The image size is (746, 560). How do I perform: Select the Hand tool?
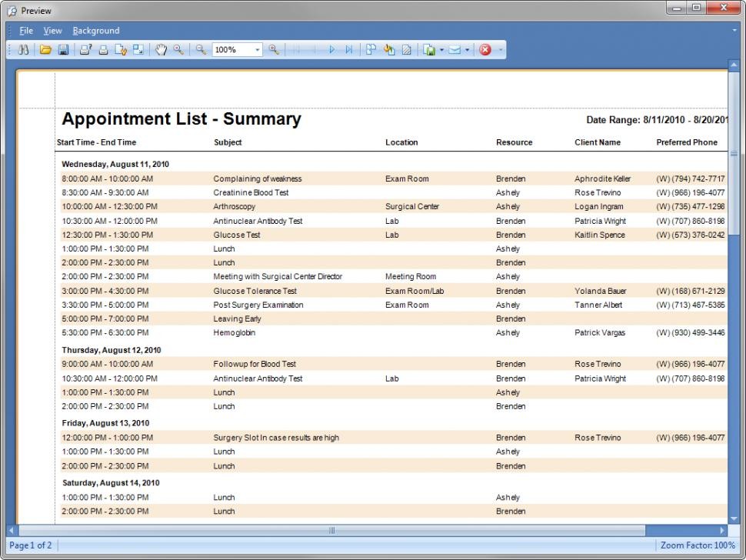click(161, 49)
